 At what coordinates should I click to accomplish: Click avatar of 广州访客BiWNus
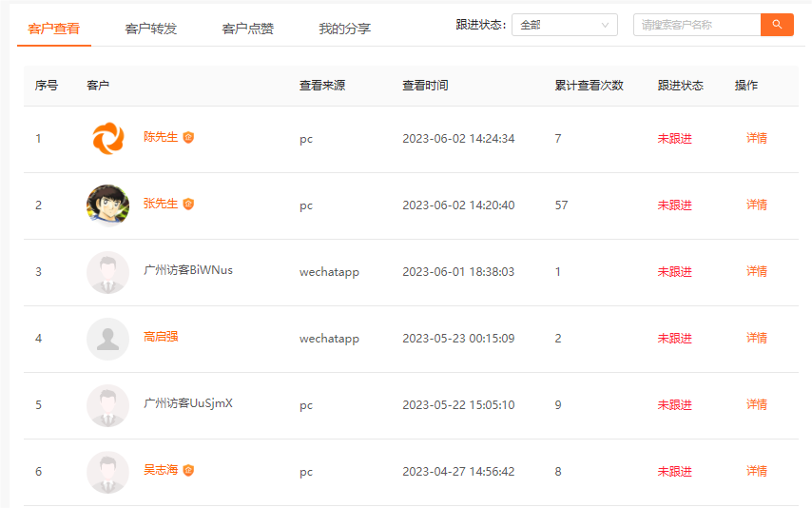pyautogui.click(x=107, y=272)
